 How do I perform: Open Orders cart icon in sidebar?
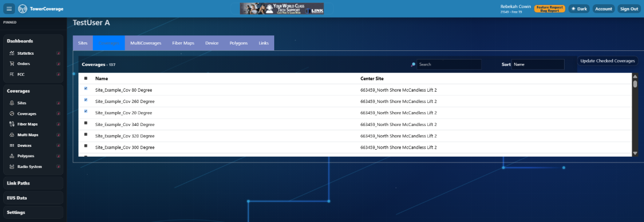tap(12, 64)
